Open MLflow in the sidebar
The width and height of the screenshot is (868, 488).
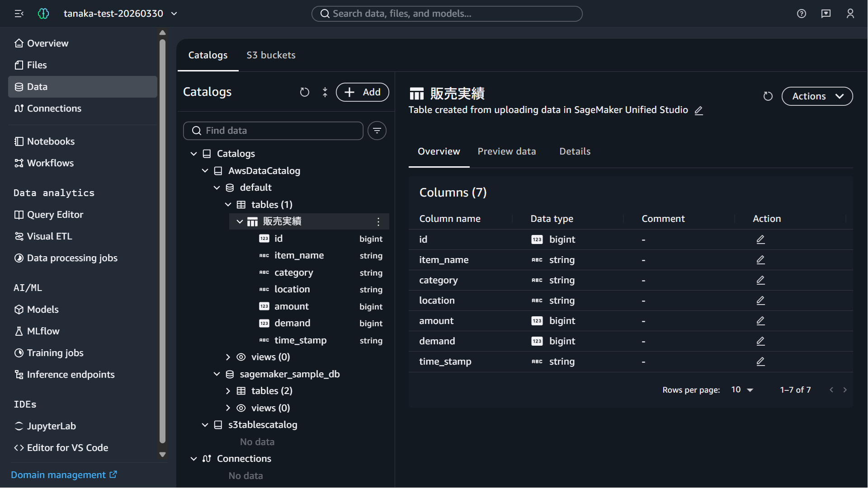click(83, 331)
